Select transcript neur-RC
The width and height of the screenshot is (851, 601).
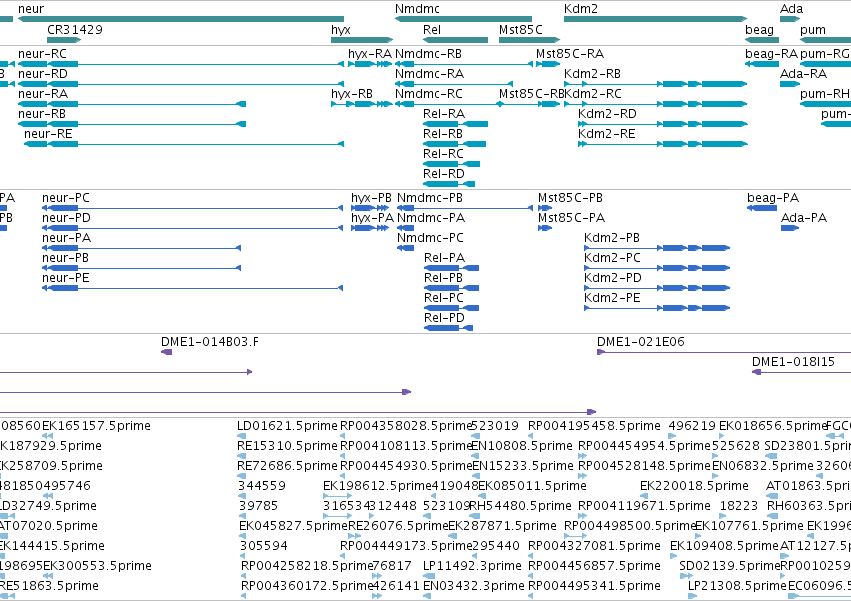tap(181, 64)
